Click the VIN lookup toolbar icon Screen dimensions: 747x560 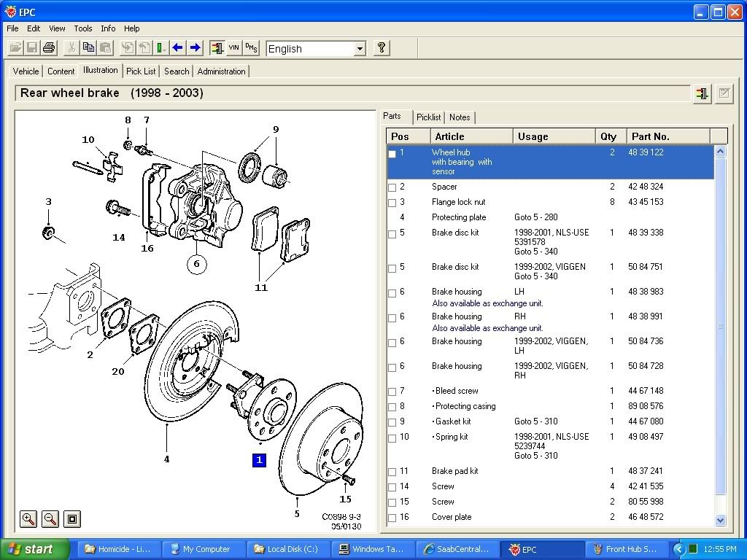pos(235,47)
